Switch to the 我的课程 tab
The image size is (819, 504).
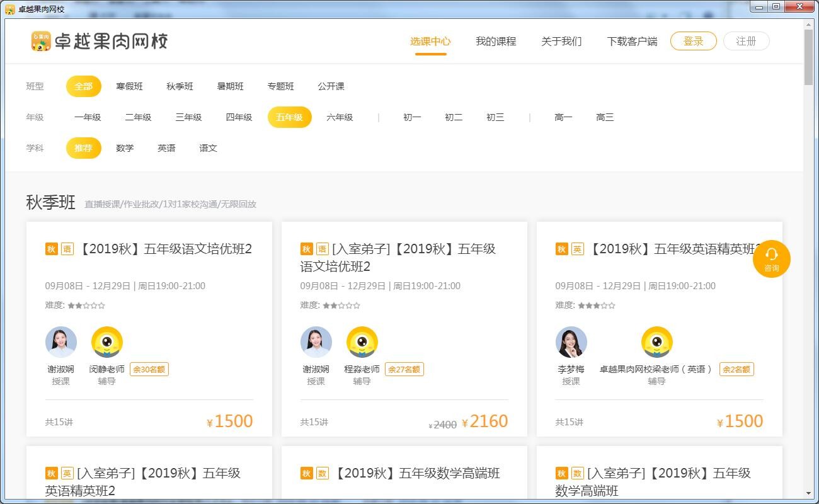click(495, 41)
